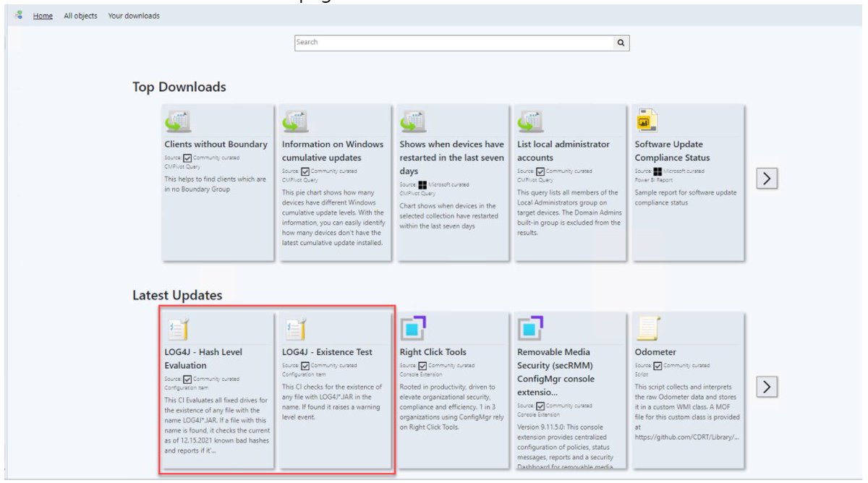
Task: Click Microsoft curated logo on Software Update card
Action: coord(658,171)
